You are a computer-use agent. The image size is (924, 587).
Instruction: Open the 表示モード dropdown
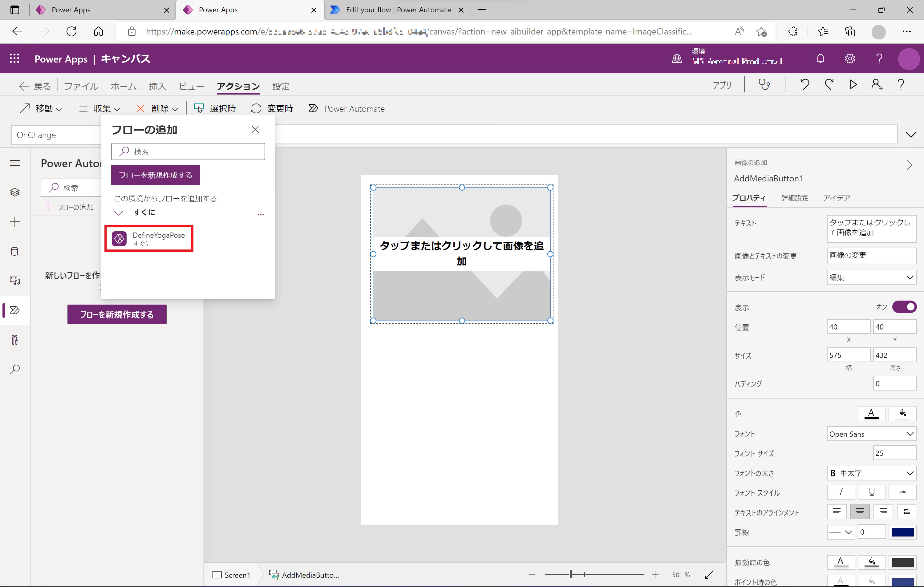[871, 277]
